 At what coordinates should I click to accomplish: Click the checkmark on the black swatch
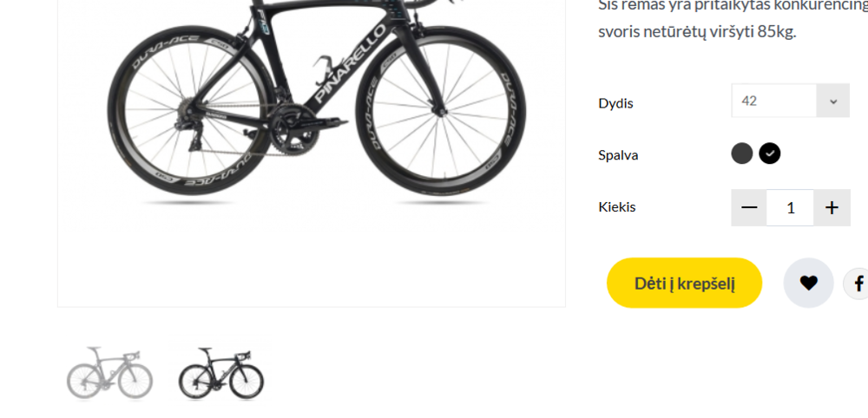[770, 153]
